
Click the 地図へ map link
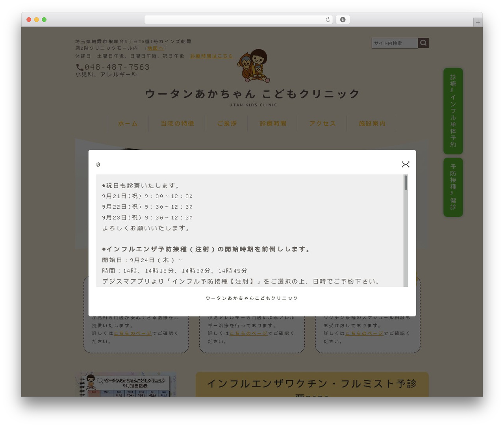156,48
